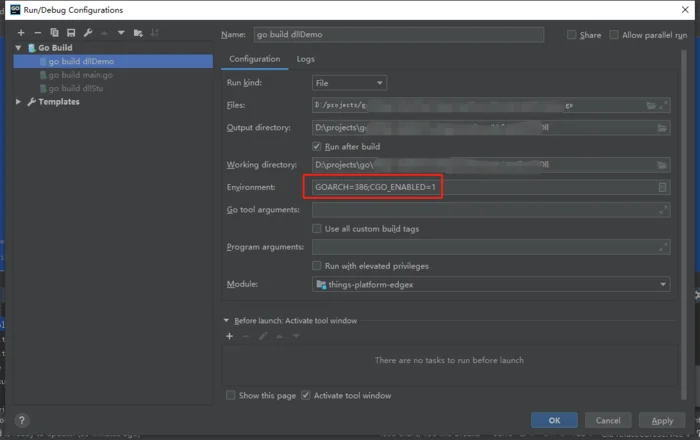The width and height of the screenshot is (700, 440).
Task: Enable Use all custom build tags
Action: click(x=317, y=228)
